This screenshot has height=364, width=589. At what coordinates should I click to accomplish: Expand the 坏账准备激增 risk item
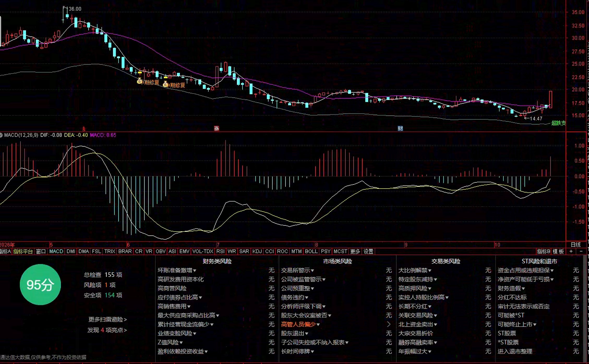click(177, 270)
